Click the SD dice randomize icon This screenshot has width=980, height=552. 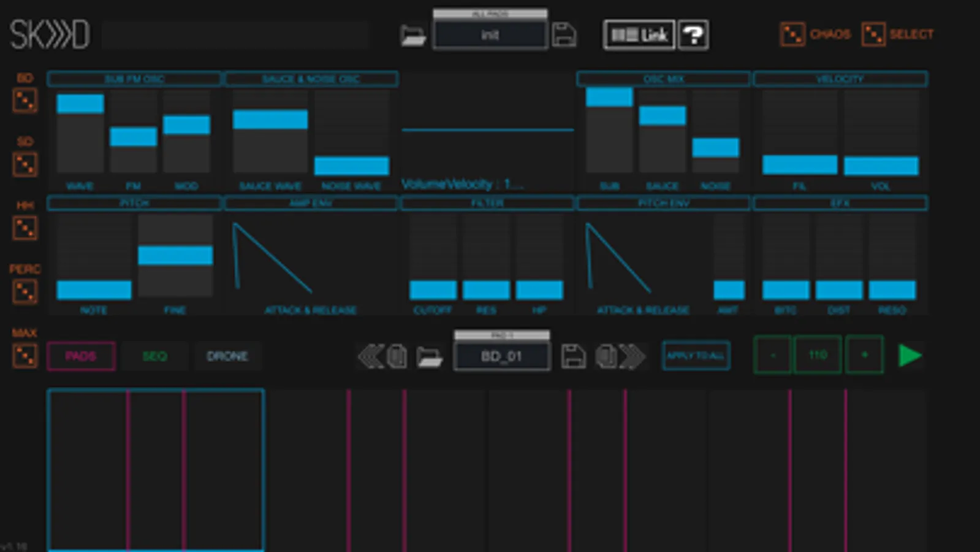click(x=25, y=164)
